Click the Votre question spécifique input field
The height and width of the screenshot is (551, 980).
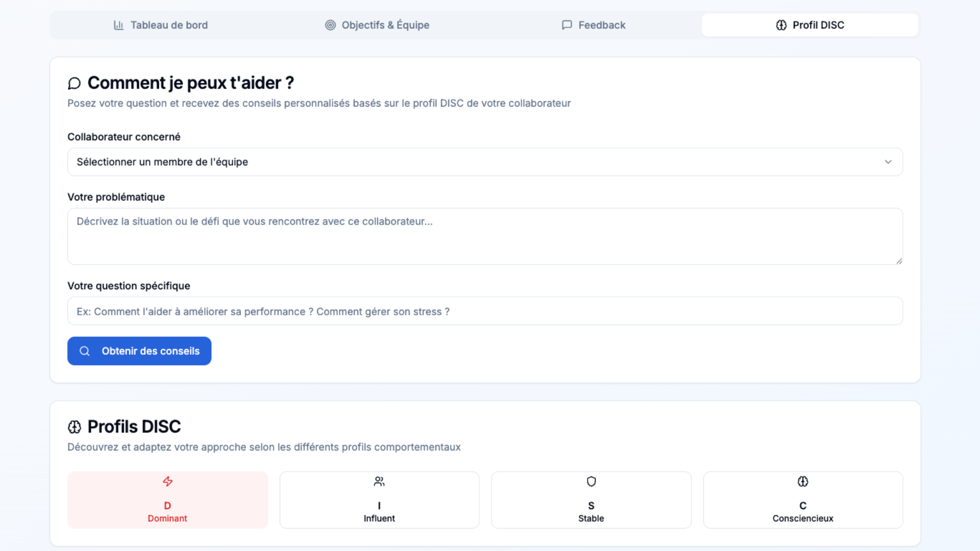(485, 311)
